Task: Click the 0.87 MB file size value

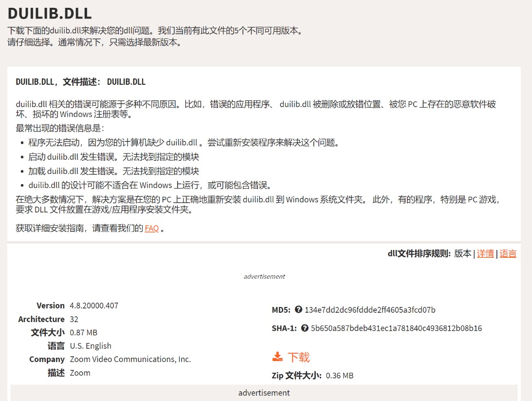Action: 84,332
